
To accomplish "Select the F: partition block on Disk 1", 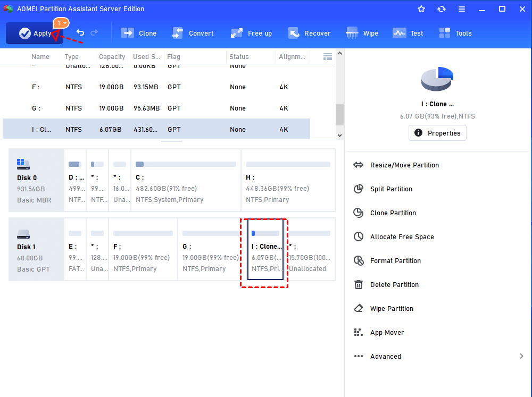I will coord(143,250).
